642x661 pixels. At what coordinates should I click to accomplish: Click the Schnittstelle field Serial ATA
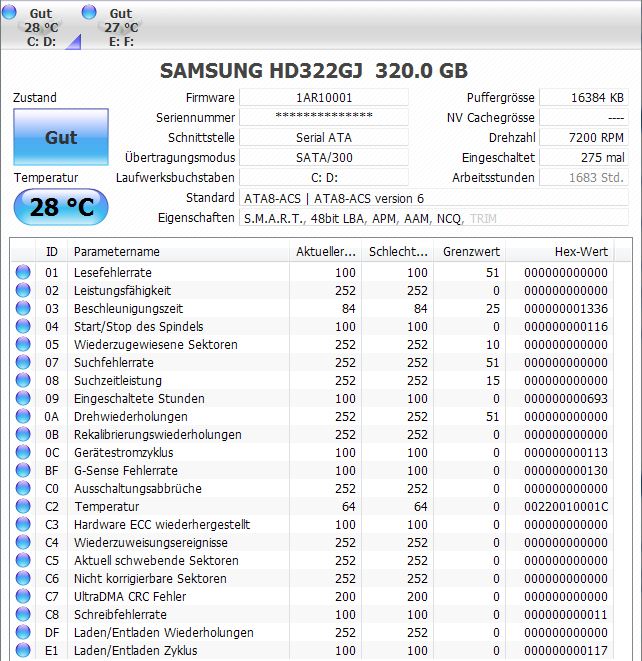click(x=324, y=137)
